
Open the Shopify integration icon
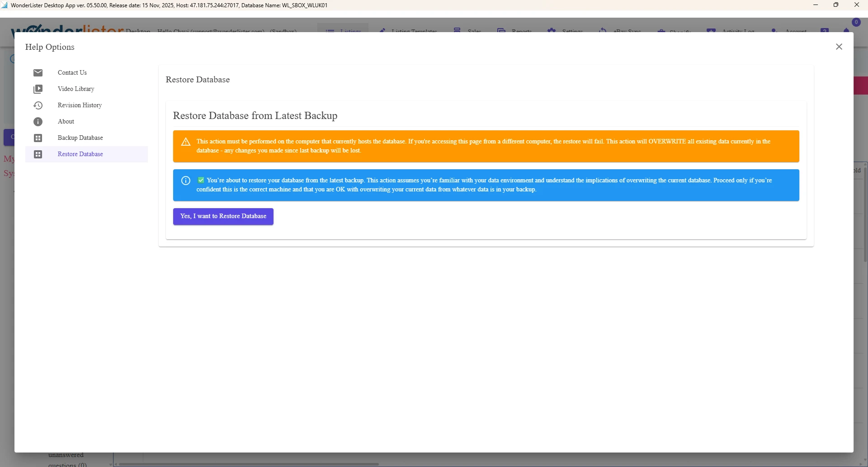[x=661, y=30]
